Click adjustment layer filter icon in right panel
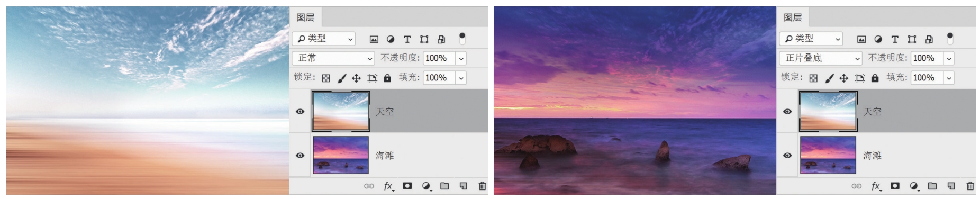The image size is (980, 199). coord(878,39)
